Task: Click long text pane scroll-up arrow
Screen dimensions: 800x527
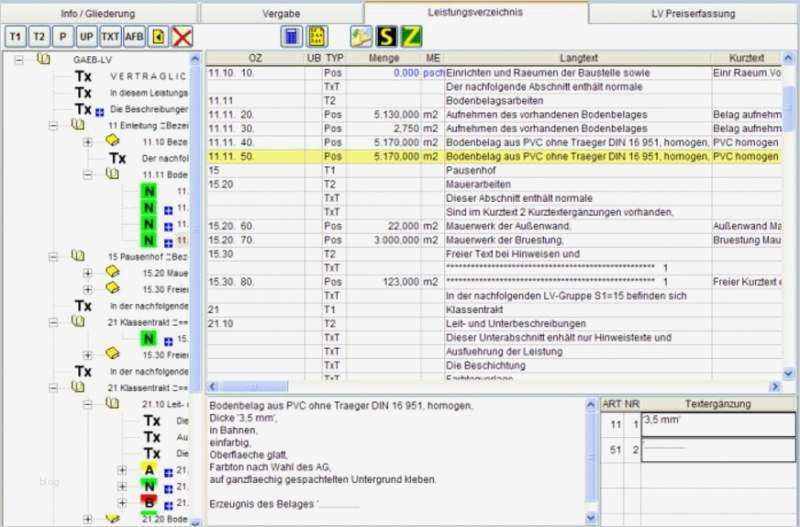Action: (x=591, y=405)
